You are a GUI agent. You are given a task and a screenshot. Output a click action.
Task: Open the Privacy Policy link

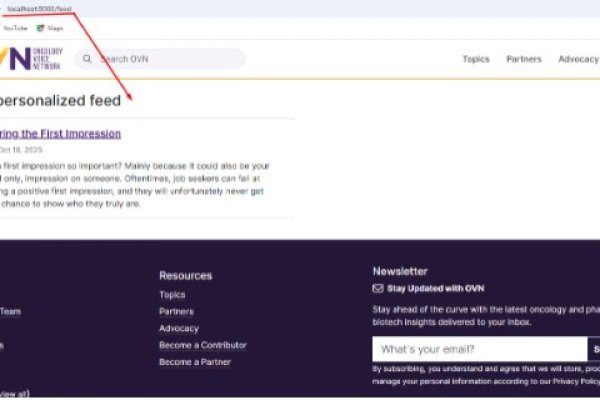tap(573, 382)
